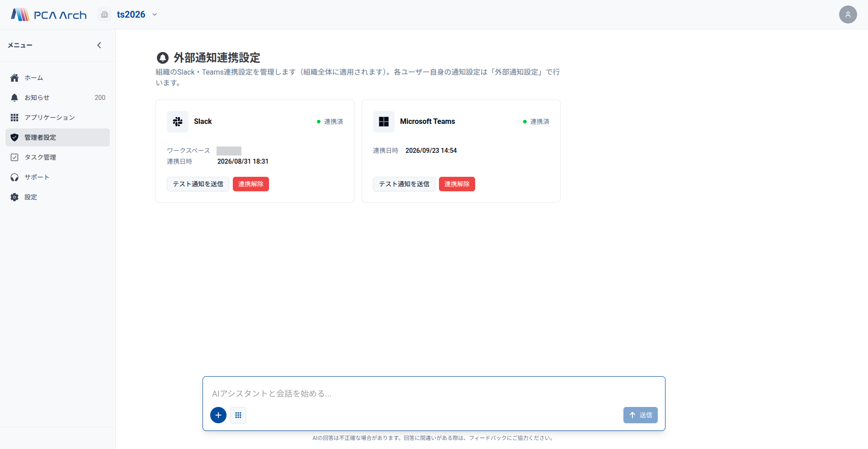Click the PCA Arch logo
Image resolution: width=868 pixels, height=449 pixels.
click(x=49, y=14)
